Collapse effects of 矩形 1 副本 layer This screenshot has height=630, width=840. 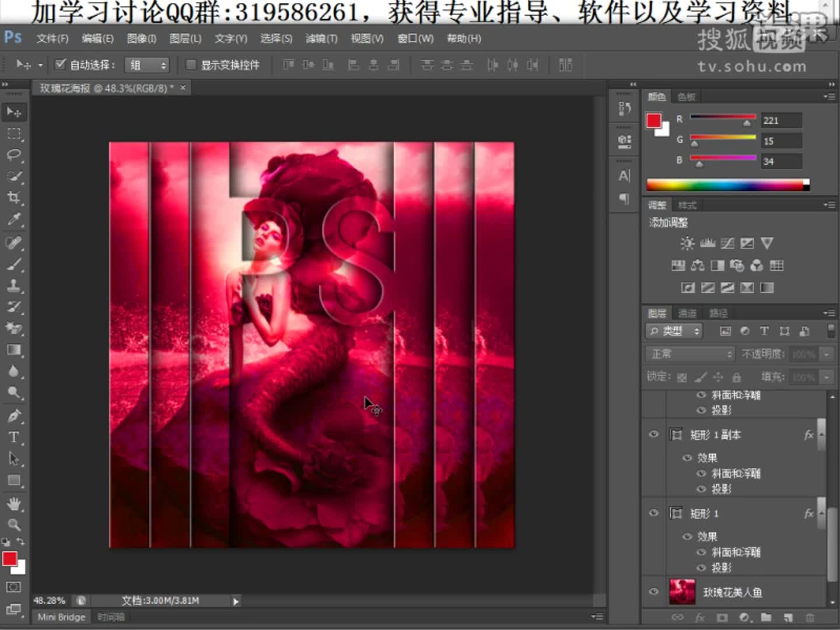pos(821,435)
